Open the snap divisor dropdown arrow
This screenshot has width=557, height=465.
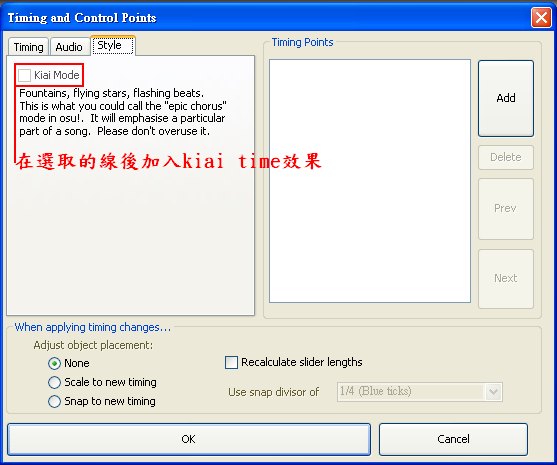click(493, 392)
